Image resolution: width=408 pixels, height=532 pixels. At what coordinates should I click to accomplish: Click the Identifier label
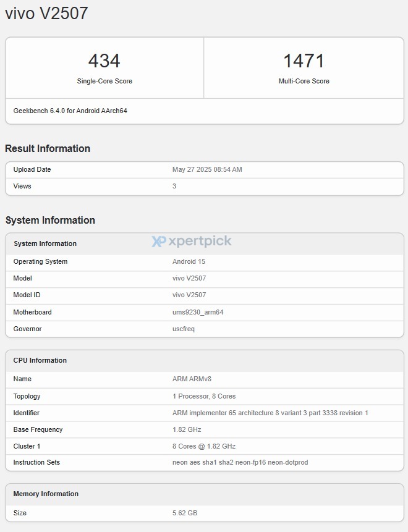click(x=27, y=413)
